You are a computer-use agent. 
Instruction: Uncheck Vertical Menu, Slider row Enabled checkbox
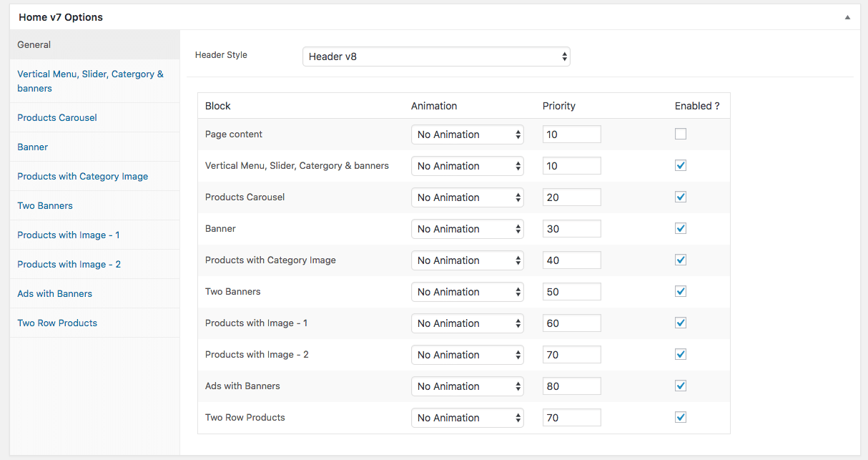681,165
